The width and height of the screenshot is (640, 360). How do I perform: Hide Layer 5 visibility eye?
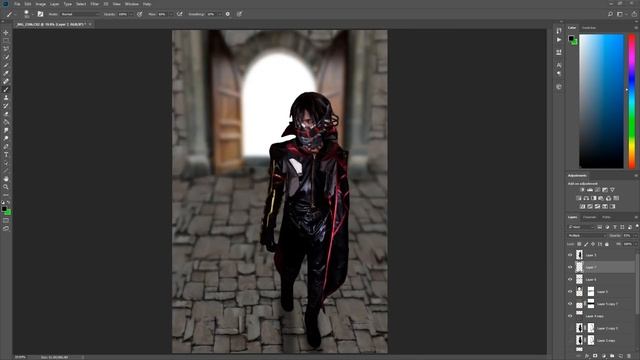570,291
